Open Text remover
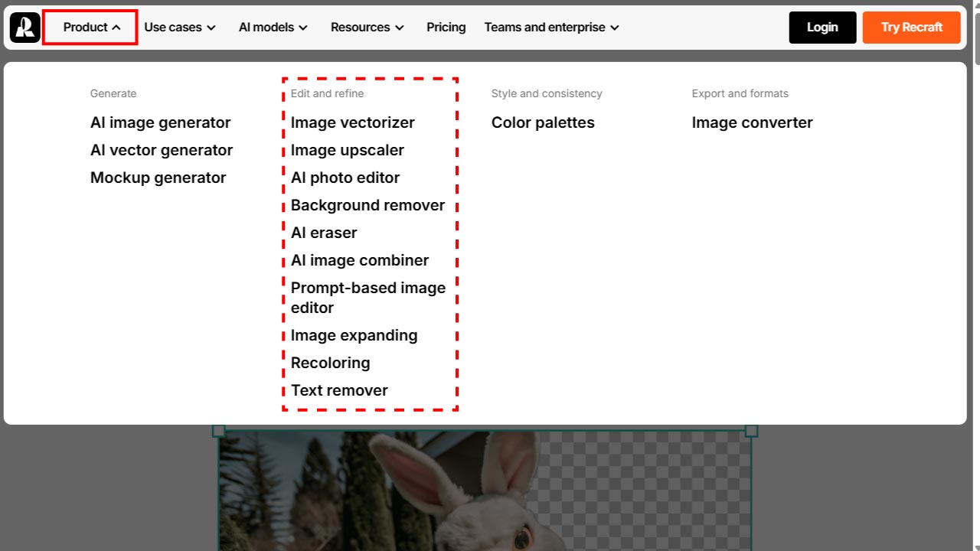 (x=339, y=390)
